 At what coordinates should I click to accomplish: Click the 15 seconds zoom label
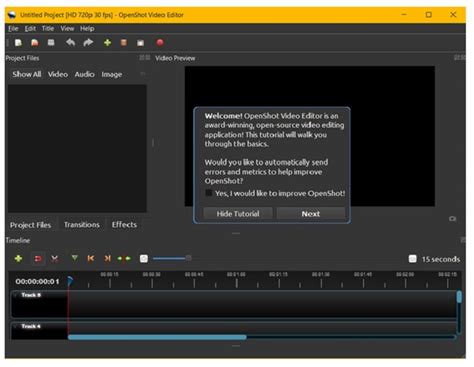(441, 259)
